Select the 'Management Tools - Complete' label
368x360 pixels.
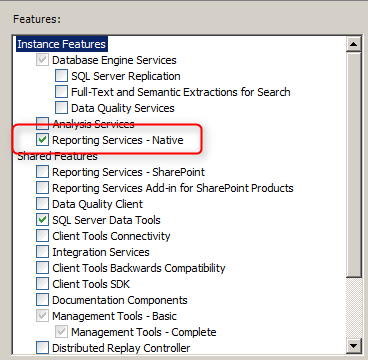tap(144, 332)
